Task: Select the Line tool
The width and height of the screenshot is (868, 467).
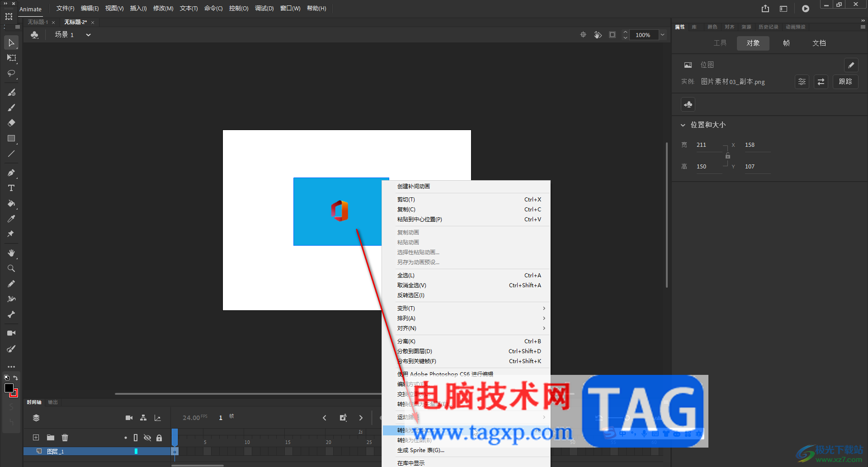Action: [11, 154]
